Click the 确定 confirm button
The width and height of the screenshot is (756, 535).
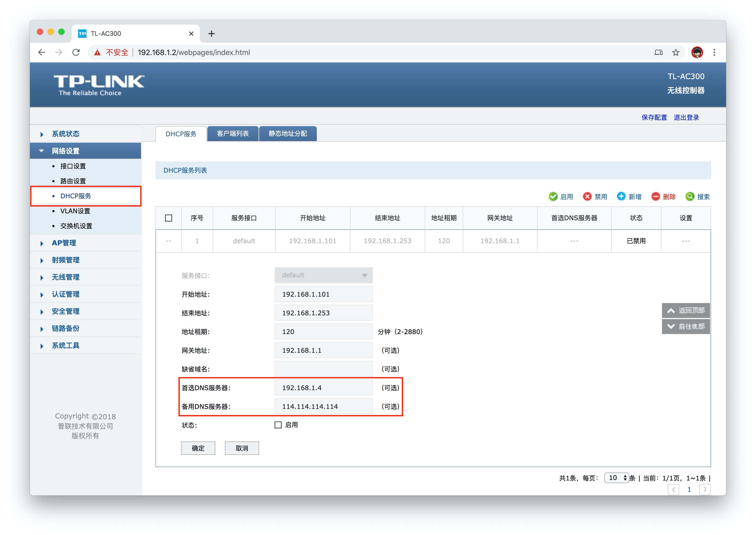(198, 448)
